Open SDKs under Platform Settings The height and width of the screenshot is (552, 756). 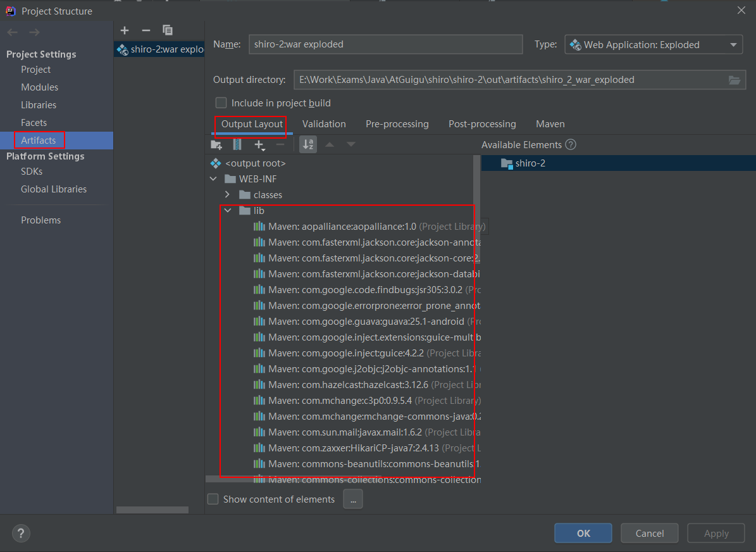coord(32,172)
